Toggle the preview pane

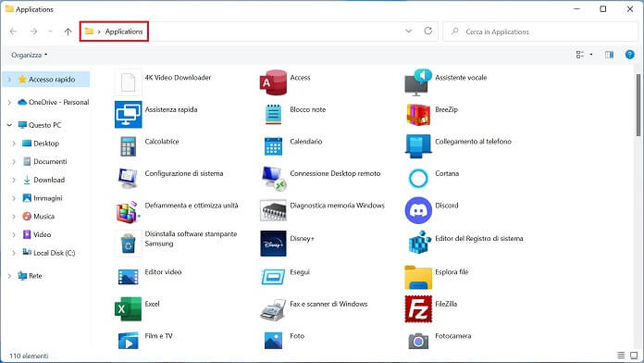point(609,55)
